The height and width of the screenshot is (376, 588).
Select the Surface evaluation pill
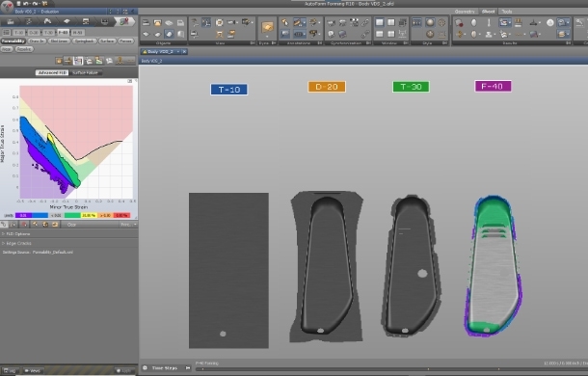click(x=107, y=40)
